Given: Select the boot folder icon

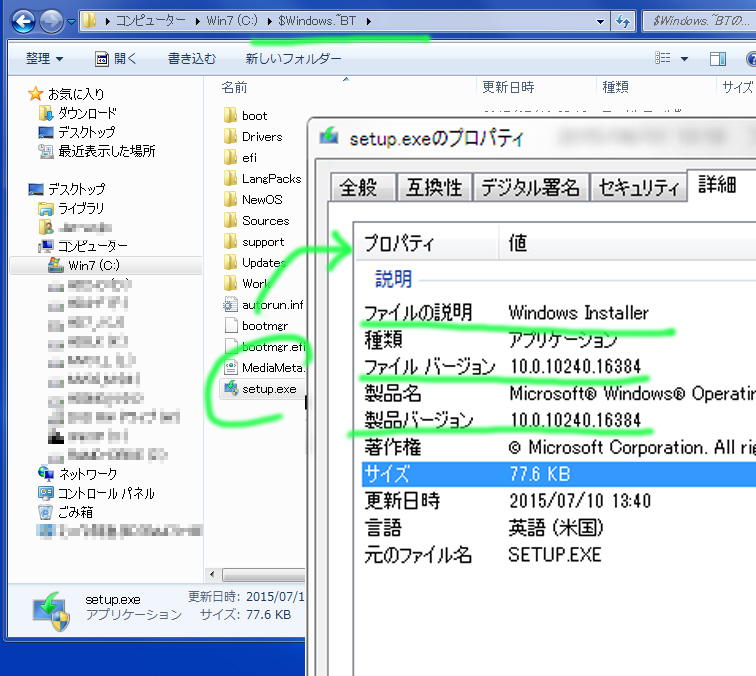Looking at the screenshot, I should 230,115.
